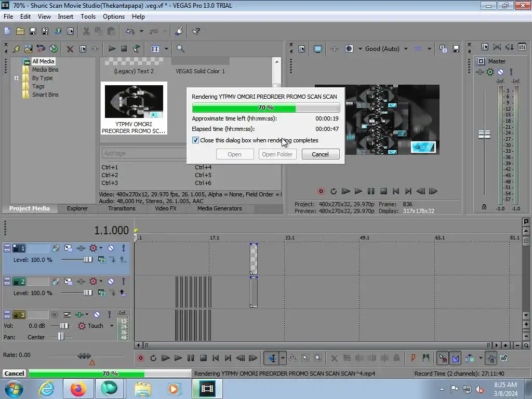Expand the By Type tree node
The image size is (532, 399).
point(16,78)
